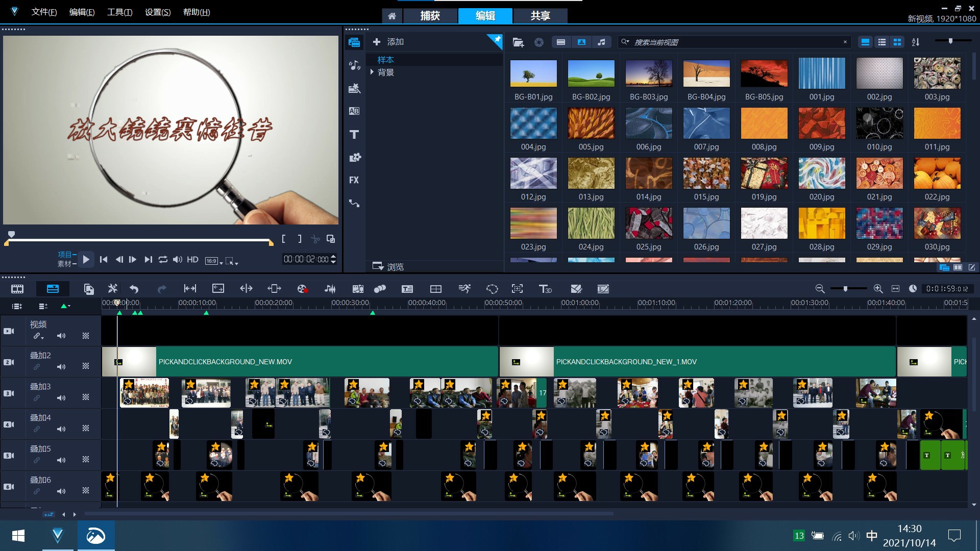The width and height of the screenshot is (980, 551).
Task: Click the mark-in bracket button
Action: point(284,239)
